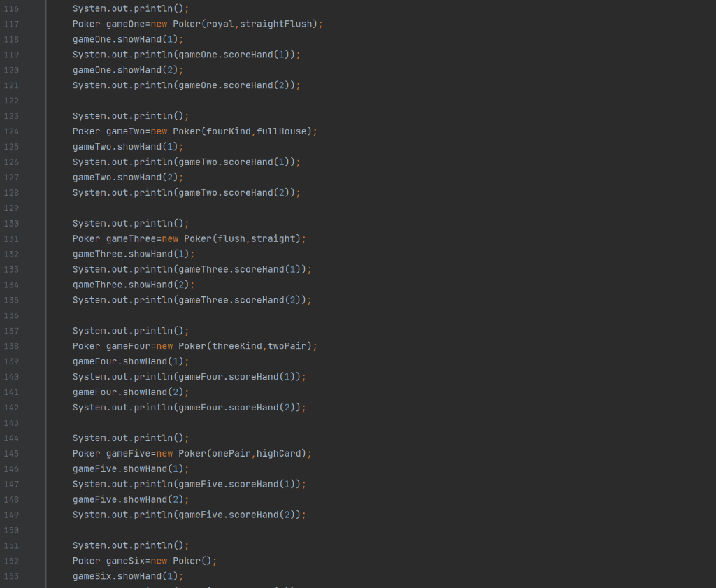Click line number 153 in the gutter
Image resolution: width=716 pixels, height=588 pixels.
pos(11,576)
